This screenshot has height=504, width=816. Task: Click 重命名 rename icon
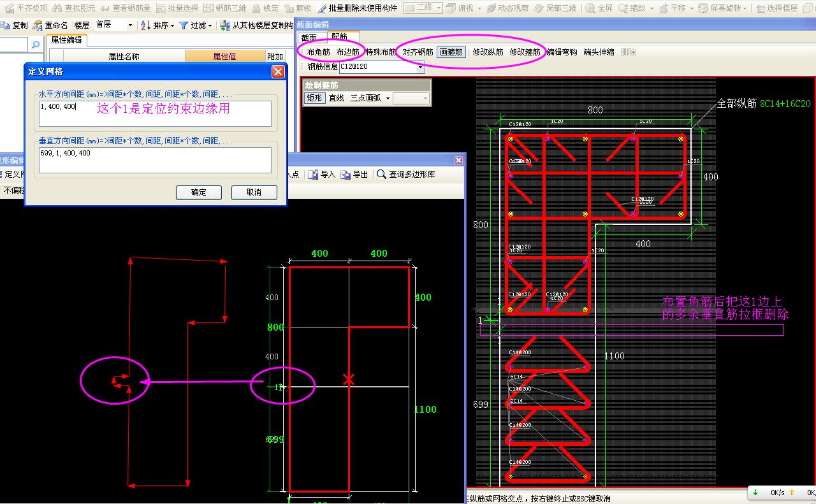coord(37,25)
